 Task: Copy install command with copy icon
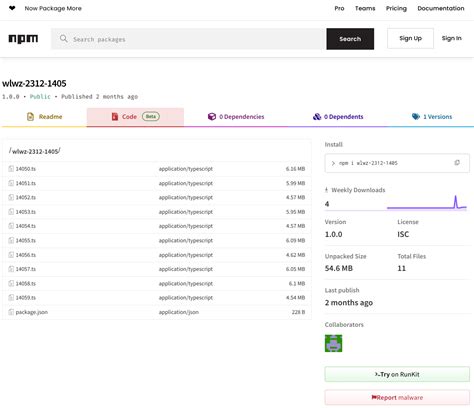pyautogui.click(x=457, y=163)
